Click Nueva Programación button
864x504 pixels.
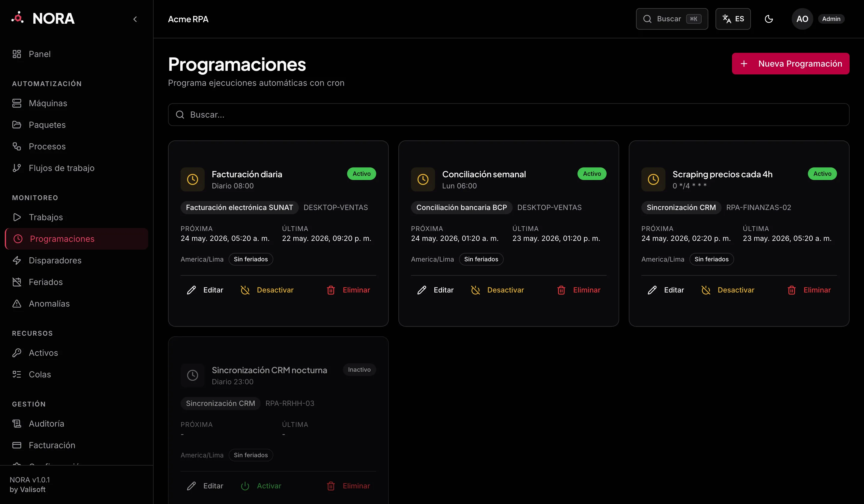(x=790, y=63)
